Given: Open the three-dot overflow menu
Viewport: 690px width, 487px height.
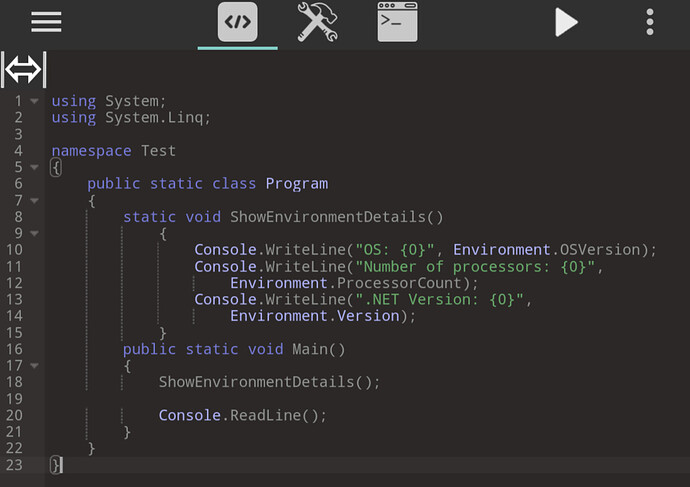Looking at the screenshot, I should (x=650, y=22).
